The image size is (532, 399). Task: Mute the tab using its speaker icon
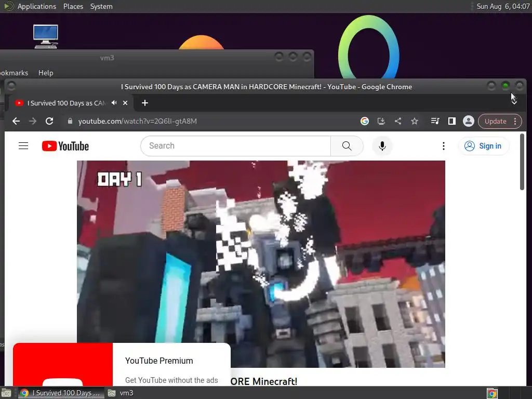[x=114, y=103]
